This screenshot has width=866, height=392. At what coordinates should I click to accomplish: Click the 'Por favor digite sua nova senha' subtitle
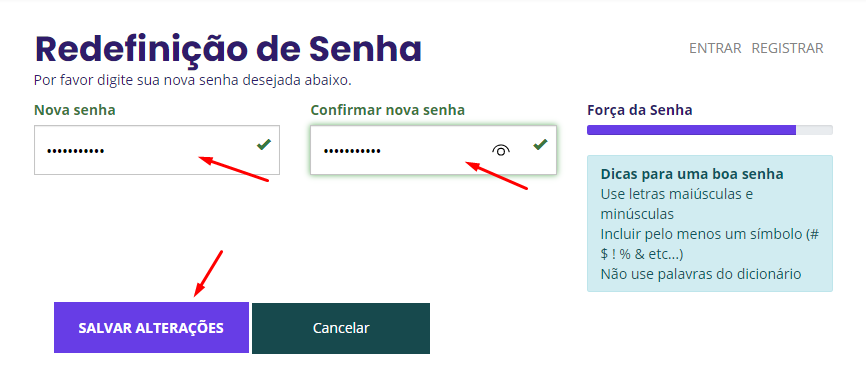[x=193, y=80]
